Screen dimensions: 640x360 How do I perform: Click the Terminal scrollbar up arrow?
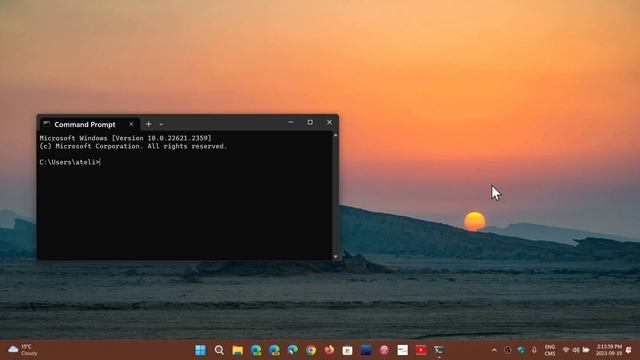(336, 135)
